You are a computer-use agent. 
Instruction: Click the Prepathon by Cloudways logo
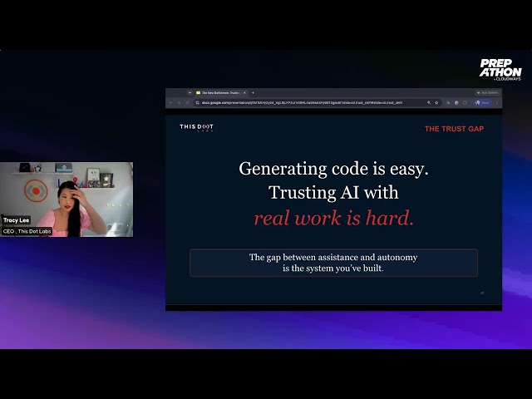(500, 70)
